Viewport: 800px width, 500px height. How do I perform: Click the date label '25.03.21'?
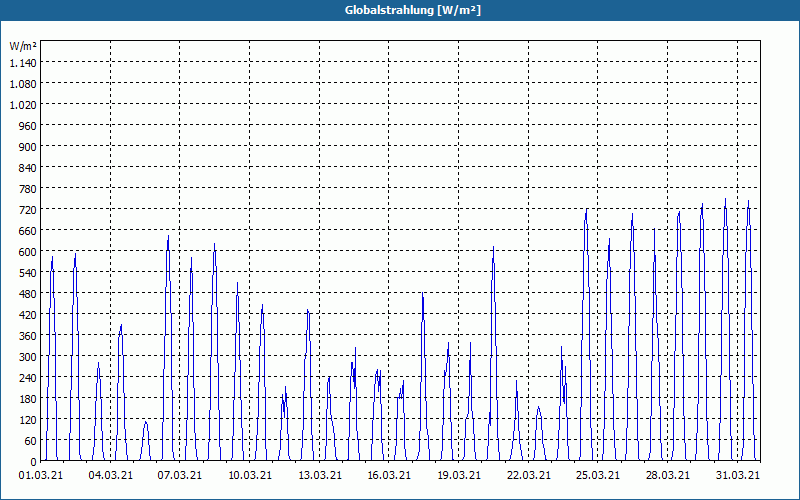click(598, 475)
